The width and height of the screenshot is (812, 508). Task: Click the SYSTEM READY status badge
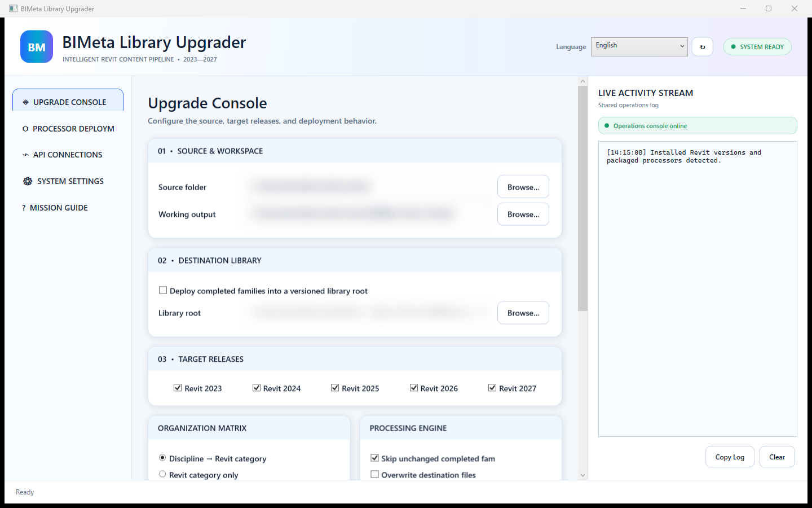click(757, 47)
